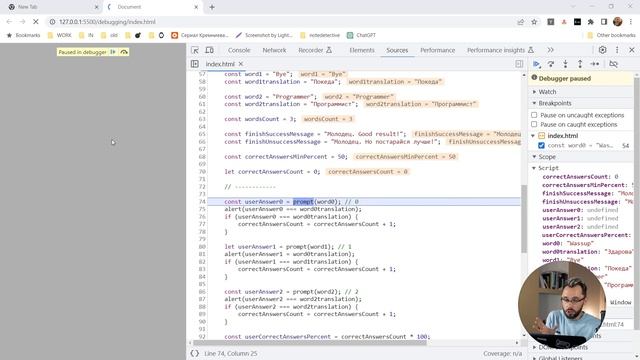
Task: Switch to the Console tab
Action: point(239,50)
